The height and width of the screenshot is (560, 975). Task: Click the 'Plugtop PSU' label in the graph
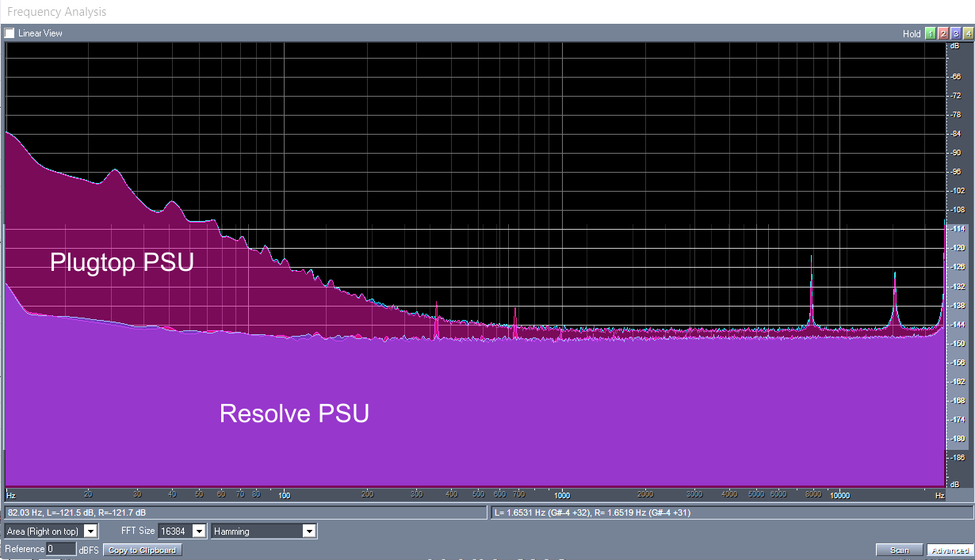(x=122, y=262)
